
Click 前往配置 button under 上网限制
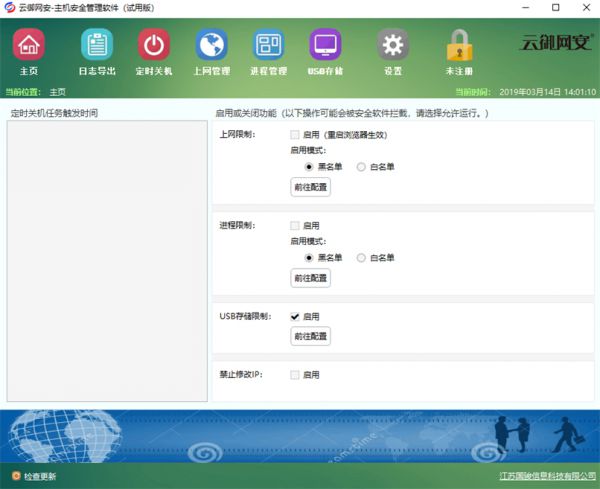click(310, 187)
